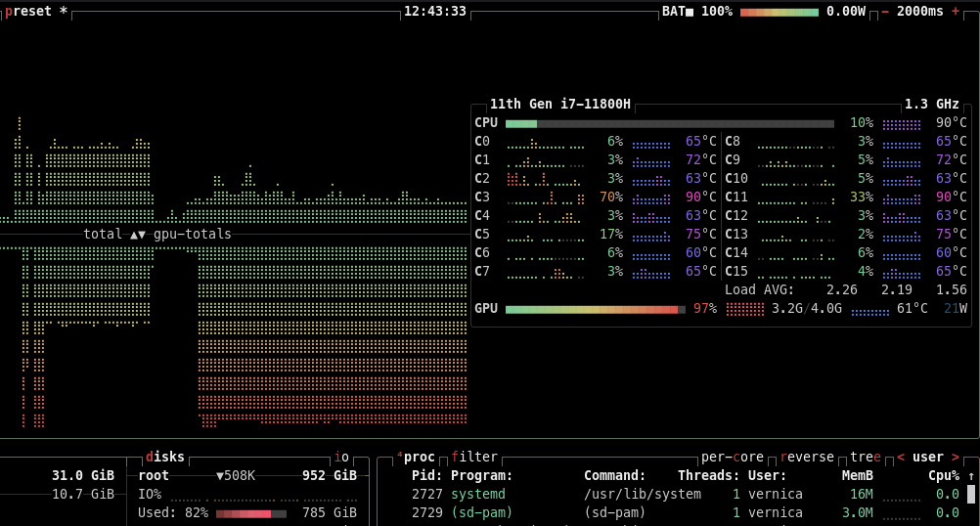Select previous sort column with left arrow

[901, 458]
